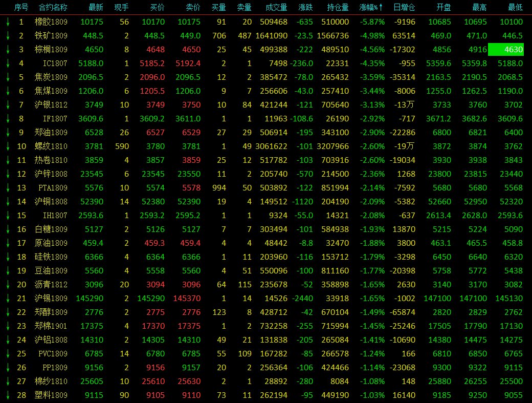Open the 原油1809 contract
This screenshot has height=403, width=532.
click(x=51, y=243)
